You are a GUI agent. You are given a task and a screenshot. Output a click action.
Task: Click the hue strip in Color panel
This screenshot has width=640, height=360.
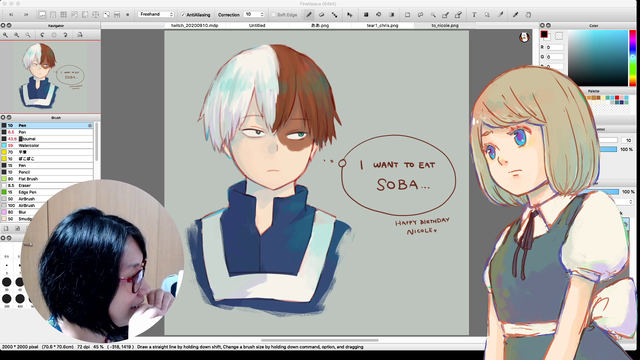[x=632, y=58]
